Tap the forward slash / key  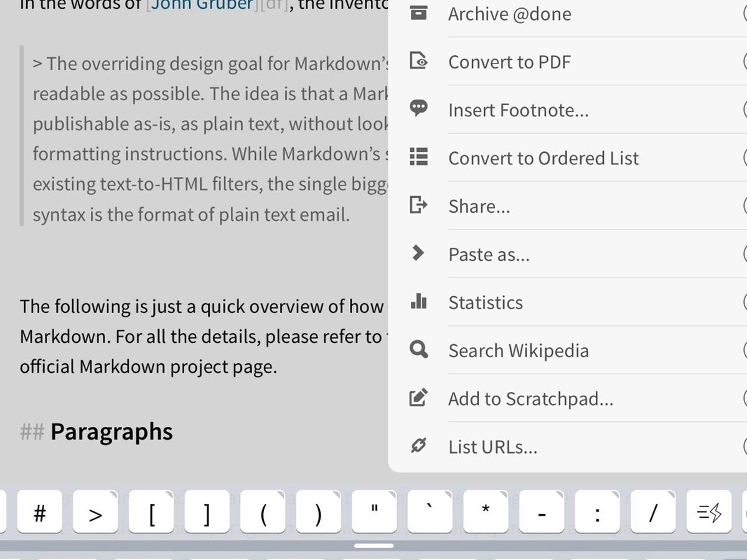[652, 513]
